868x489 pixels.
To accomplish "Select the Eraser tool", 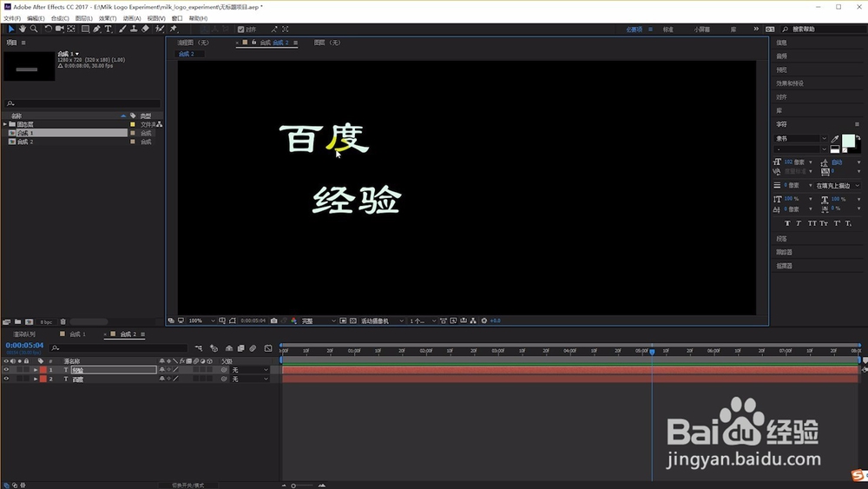I will [x=145, y=29].
